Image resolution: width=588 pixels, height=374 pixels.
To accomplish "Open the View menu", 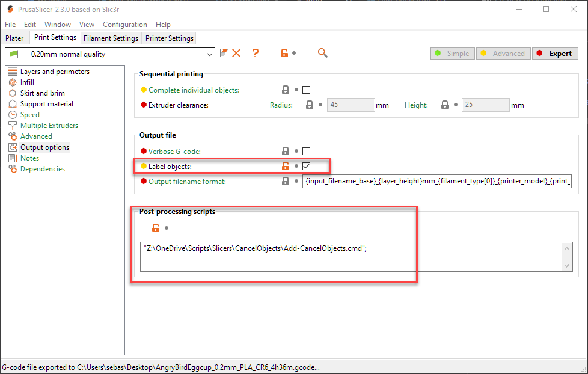I will pos(87,25).
